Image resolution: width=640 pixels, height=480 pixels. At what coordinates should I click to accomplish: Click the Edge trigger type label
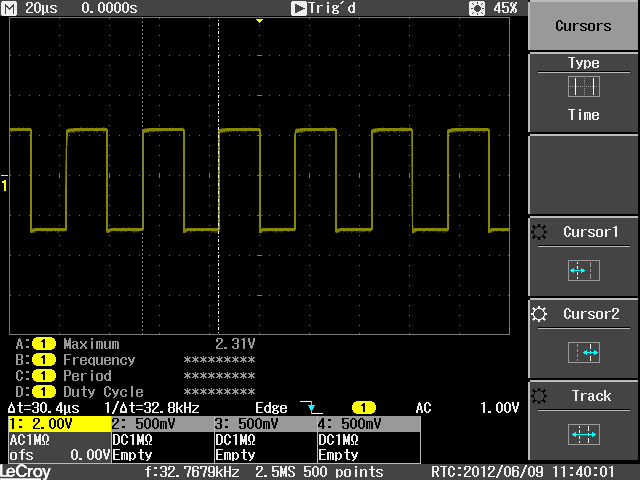pyautogui.click(x=271, y=408)
